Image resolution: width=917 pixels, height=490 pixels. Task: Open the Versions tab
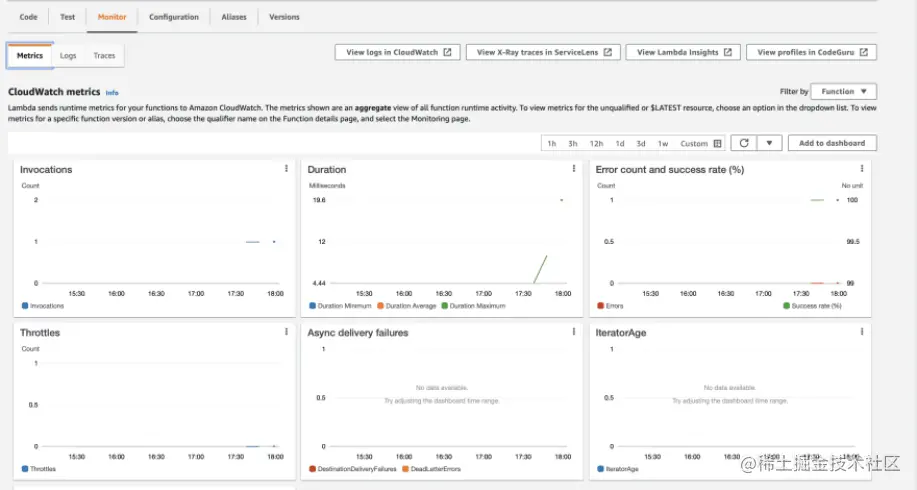click(284, 17)
